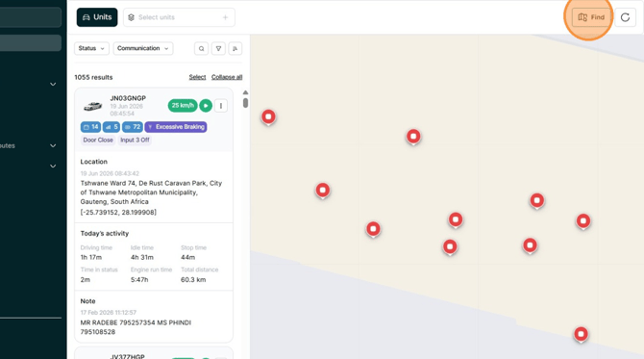
Task: Click the MR RADEBE note text
Action: [x=136, y=327]
